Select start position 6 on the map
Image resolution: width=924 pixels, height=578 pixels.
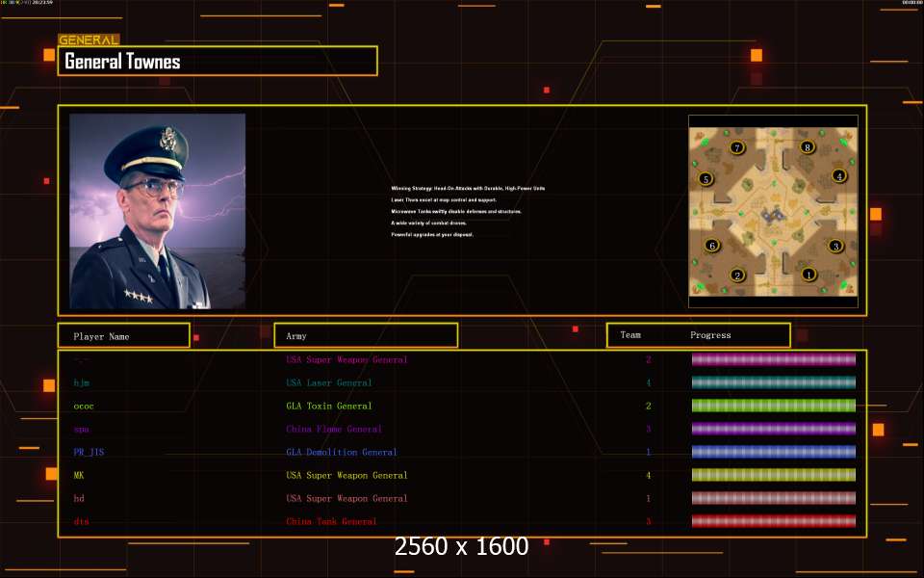(x=712, y=245)
